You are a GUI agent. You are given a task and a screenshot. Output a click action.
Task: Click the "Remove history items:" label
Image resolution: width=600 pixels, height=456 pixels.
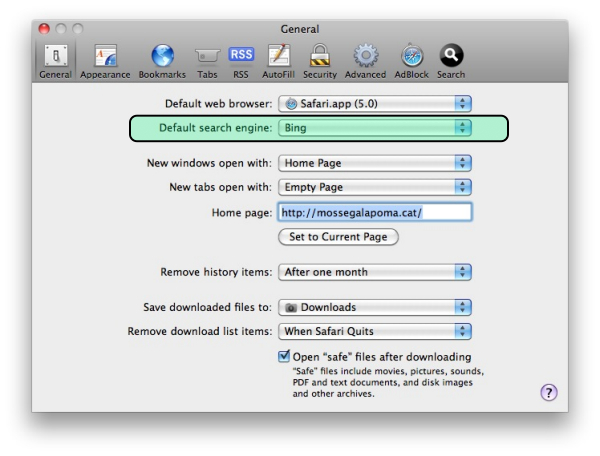click(x=216, y=272)
